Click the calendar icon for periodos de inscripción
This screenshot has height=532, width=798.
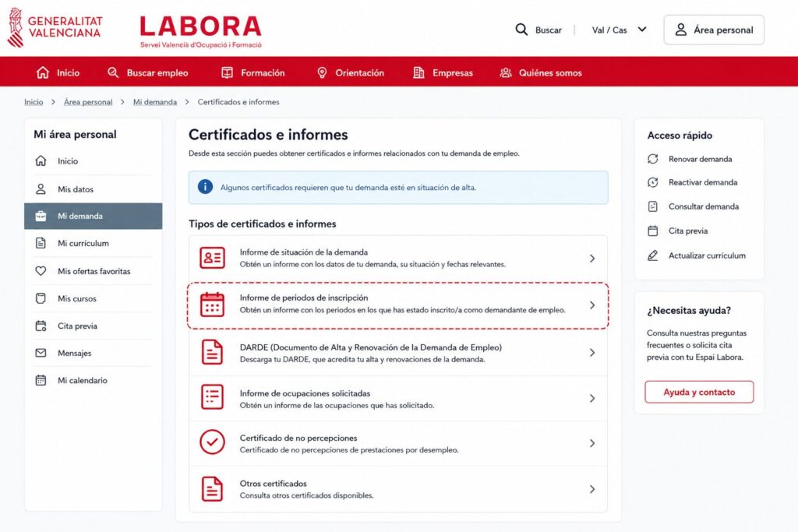[x=212, y=305]
